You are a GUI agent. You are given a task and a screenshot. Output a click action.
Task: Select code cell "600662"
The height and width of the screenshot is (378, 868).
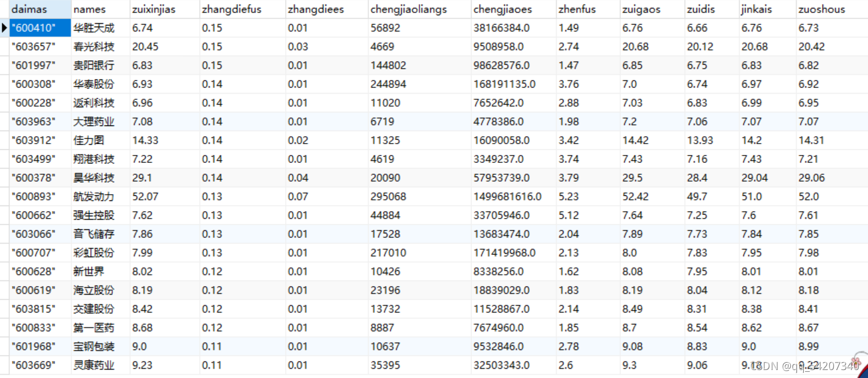coord(40,215)
